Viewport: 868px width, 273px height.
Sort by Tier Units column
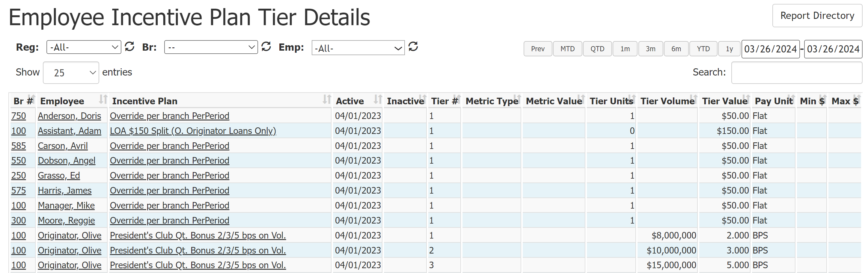(611, 100)
